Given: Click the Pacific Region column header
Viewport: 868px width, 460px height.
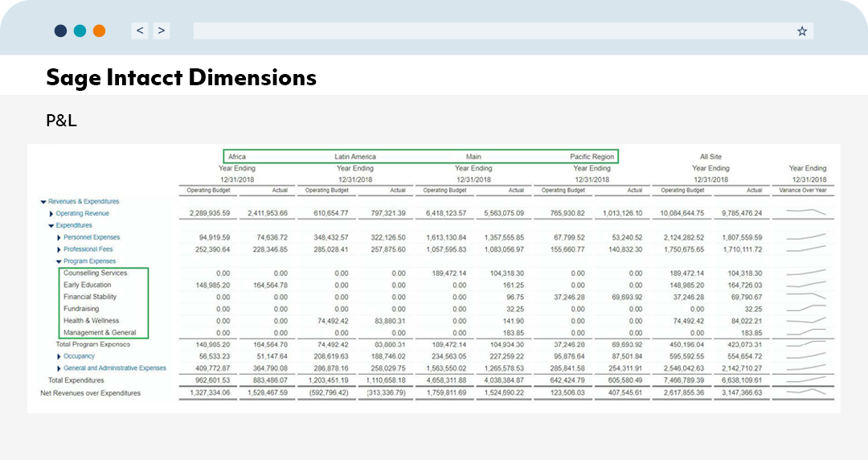Looking at the screenshot, I should tap(592, 157).
